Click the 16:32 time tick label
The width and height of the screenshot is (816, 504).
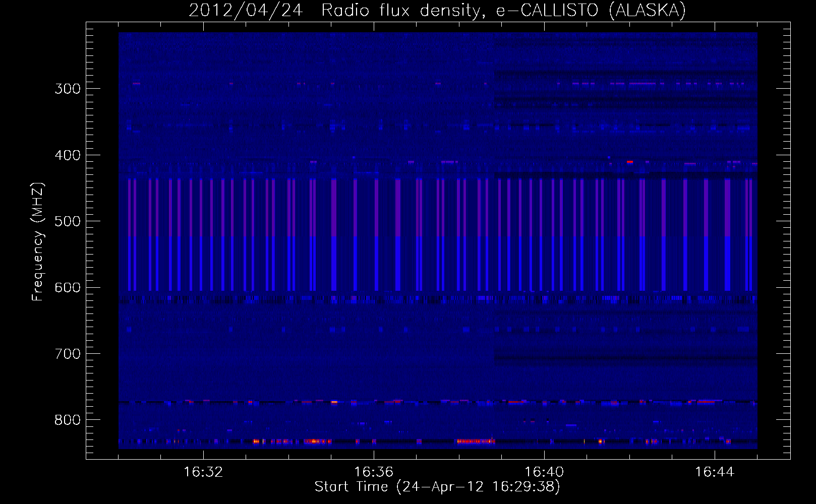203,472
